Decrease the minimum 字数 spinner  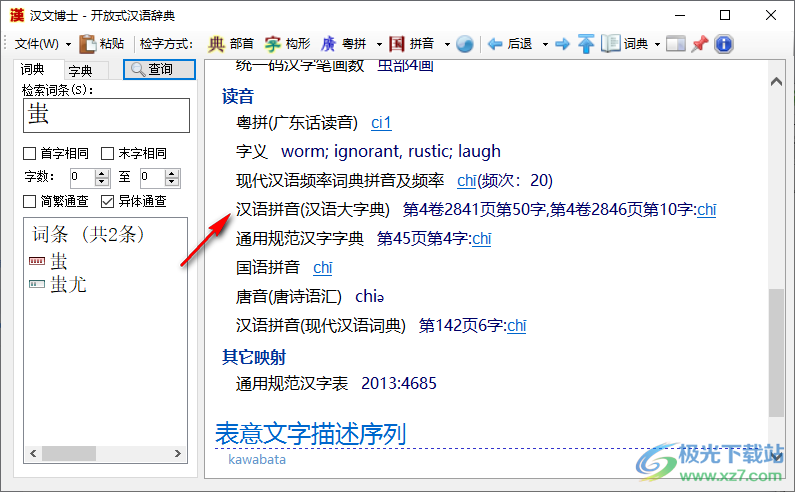click(102, 182)
